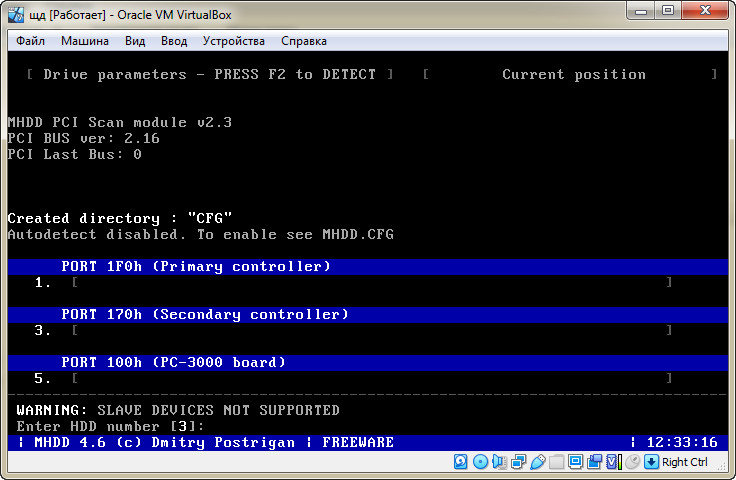Open the Файл menu
Viewport: 736px width, 480px height.
tap(31, 41)
